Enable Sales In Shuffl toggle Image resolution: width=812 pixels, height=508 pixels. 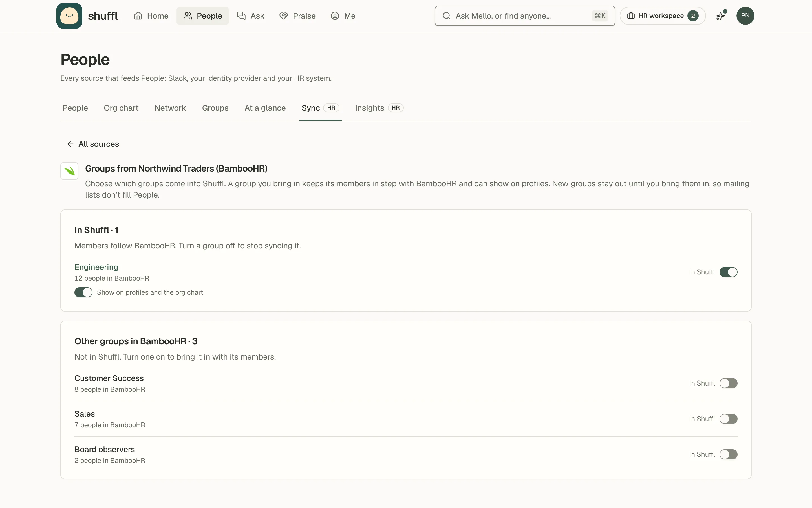click(728, 419)
